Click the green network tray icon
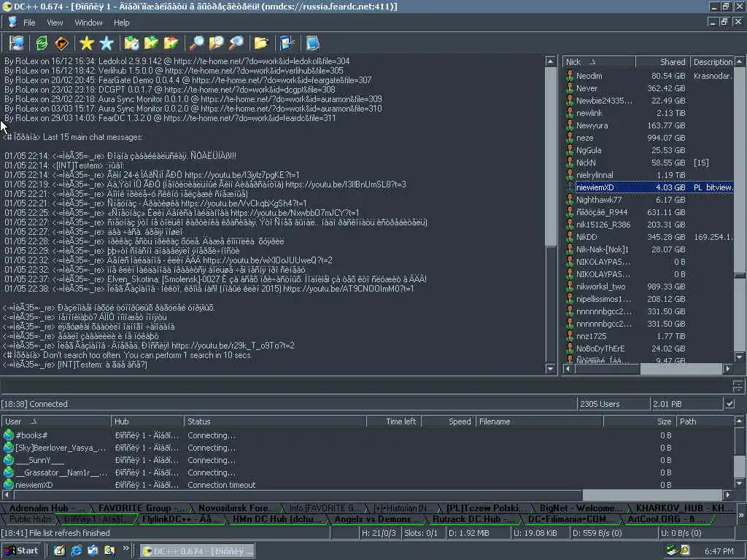The height and width of the screenshot is (560, 747). (672, 551)
